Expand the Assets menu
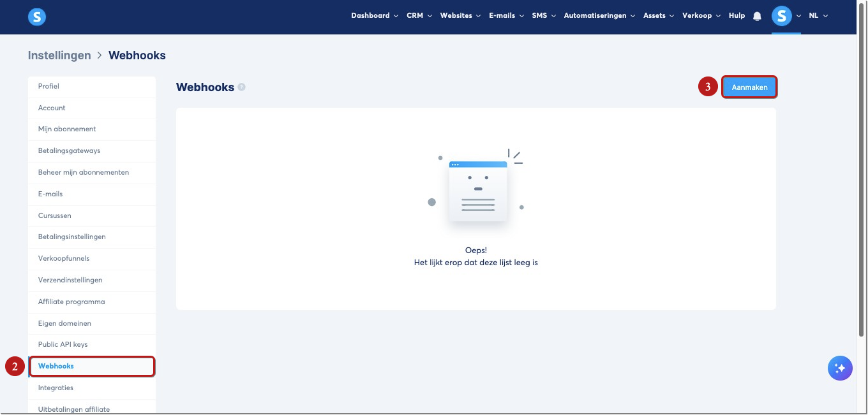868x415 pixels. pos(659,16)
